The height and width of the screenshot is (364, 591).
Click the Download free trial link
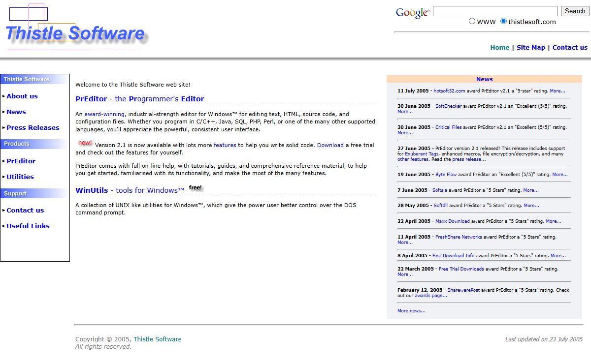point(330,145)
